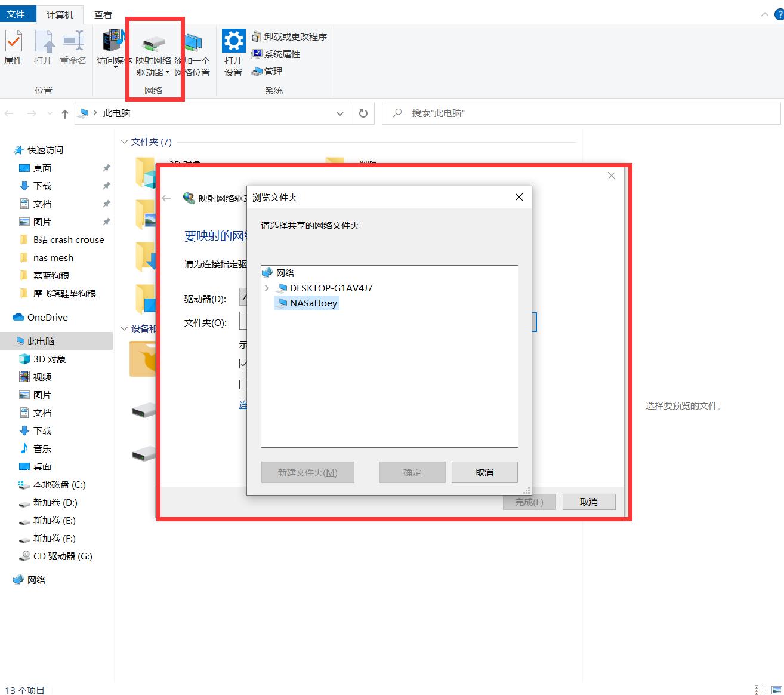
Task: Open the address bar history dropdown
Action: (x=340, y=113)
